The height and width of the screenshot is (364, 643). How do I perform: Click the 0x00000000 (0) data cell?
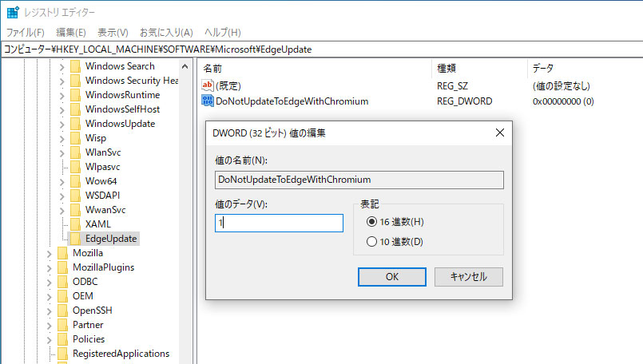(563, 101)
